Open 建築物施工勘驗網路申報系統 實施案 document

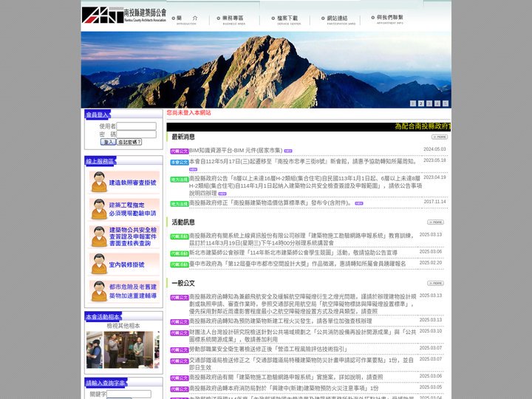point(286,378)
